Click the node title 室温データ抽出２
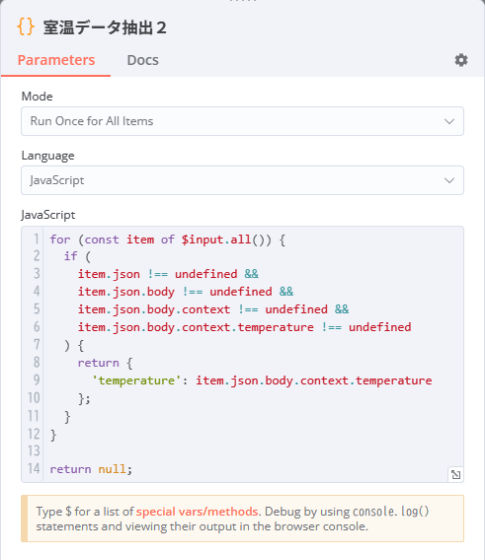Viewport: 485px width, 560px height. (105, 28)
